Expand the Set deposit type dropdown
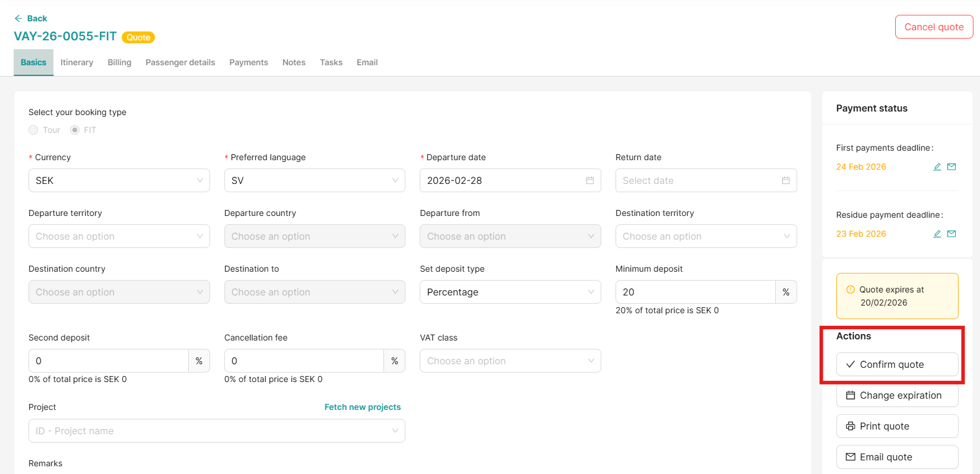The width and height of the screenshot is (980, 474). click(510, 292)
